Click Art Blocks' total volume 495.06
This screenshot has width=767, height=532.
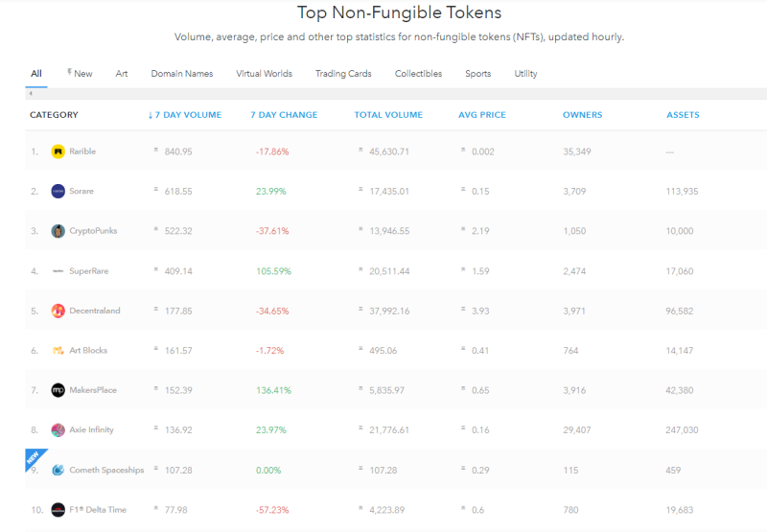coord(383,351)
